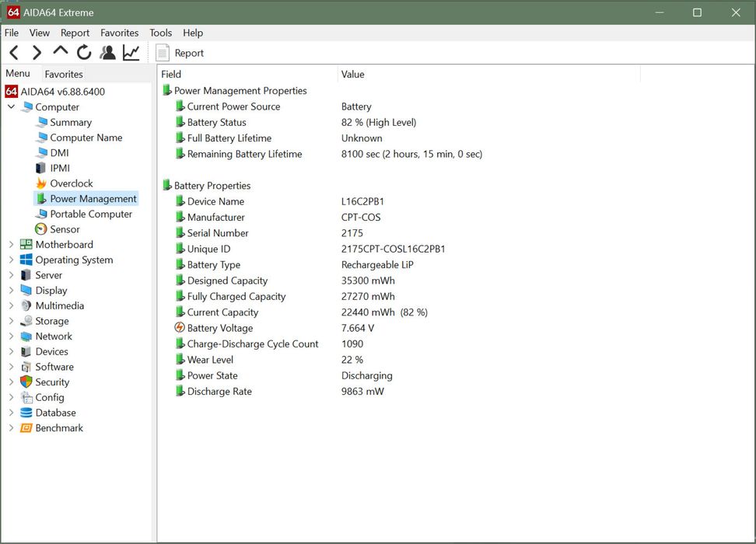756x544 pixels.
Task: Switch to the Favorites tab
Action: coord(64,75)
